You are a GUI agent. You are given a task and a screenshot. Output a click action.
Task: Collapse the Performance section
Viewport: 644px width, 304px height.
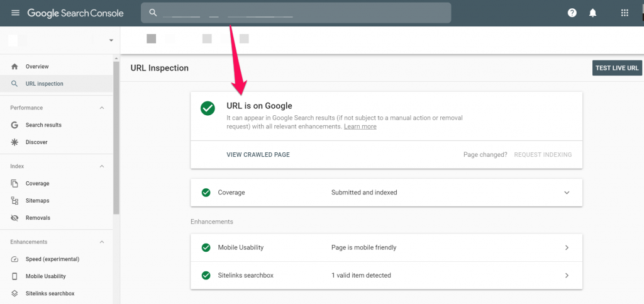pyautogui.click(x=102, y=108)
